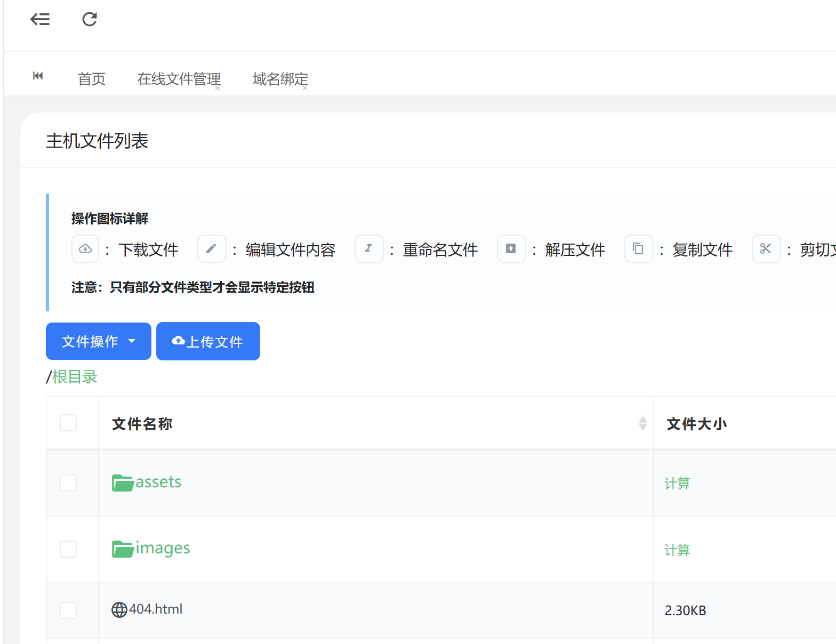Click the copy file legend icon
836x644 pixels.
(639, 249)
